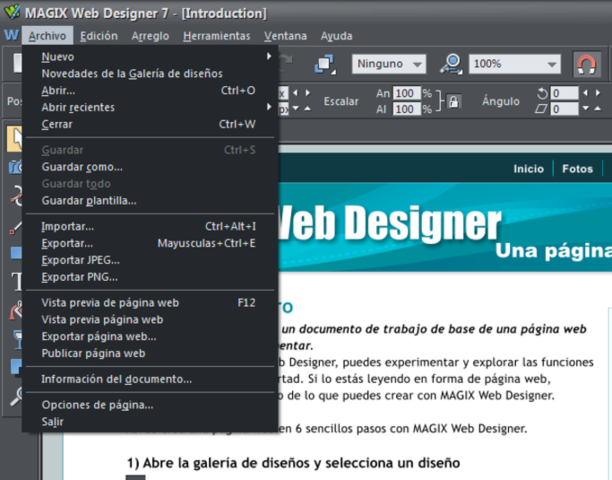Select Importar... menu entry
This screenshot has width=612, height=480.
[x=150, y=226]
